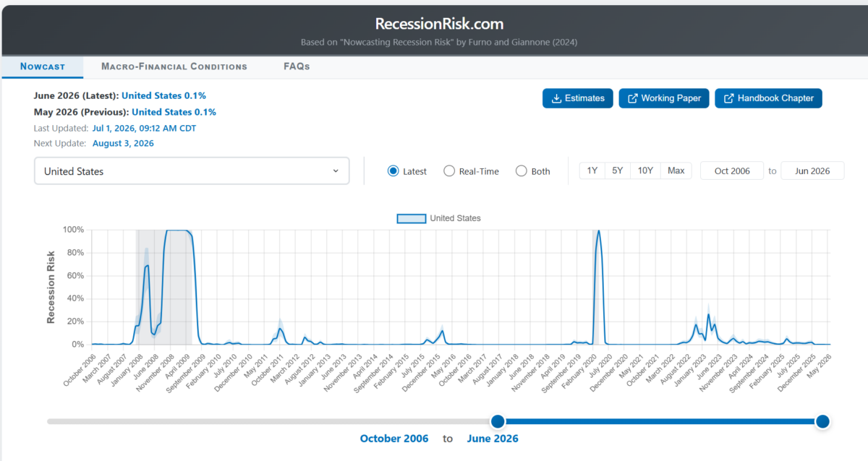
Task: Click the 60% y-axis label
Action: (x=76, y=276)
